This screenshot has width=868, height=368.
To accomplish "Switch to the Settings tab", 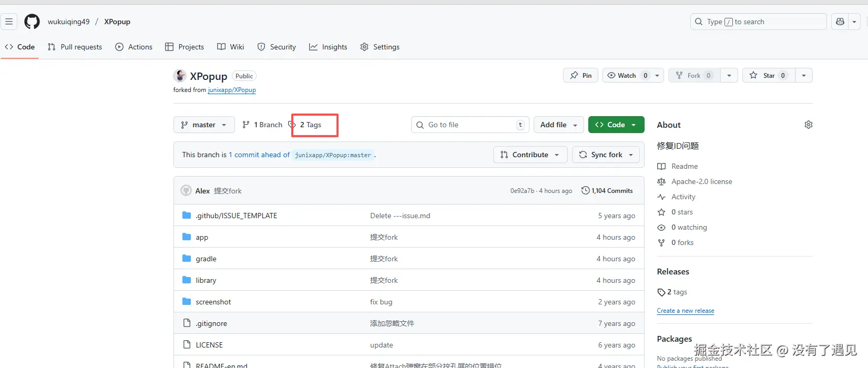I will pyautogui.click(x=380, y=47).
